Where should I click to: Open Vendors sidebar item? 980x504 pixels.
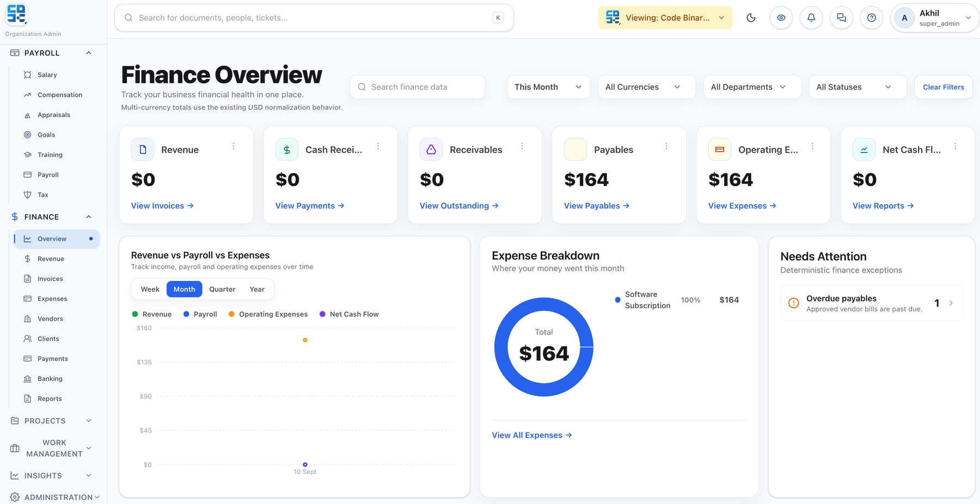[x=57, y=319]
